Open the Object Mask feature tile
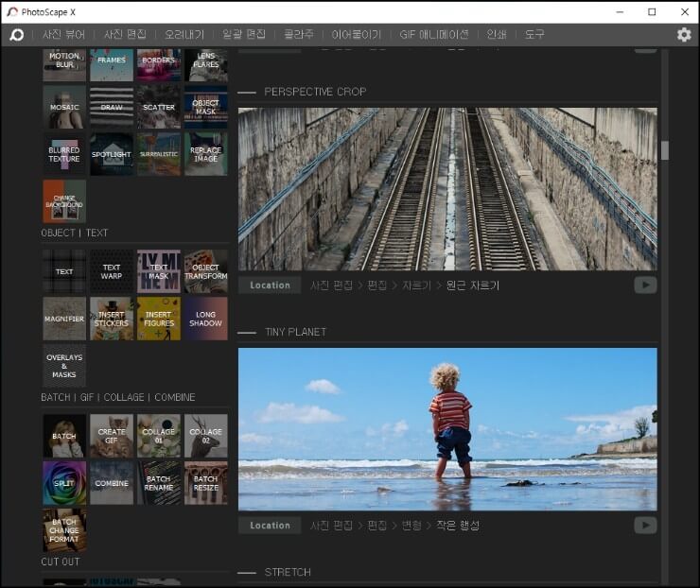 pyautogui.click(x=206, y=107)
